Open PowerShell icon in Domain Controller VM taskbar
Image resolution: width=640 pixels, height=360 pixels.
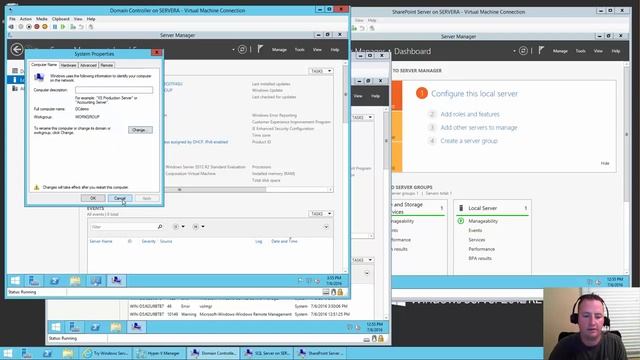point(54,280)
